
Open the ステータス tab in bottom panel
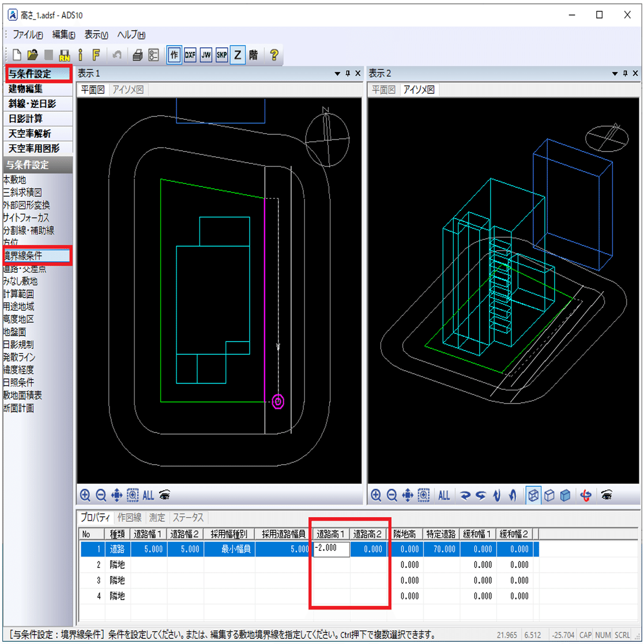tap(188, 518)
